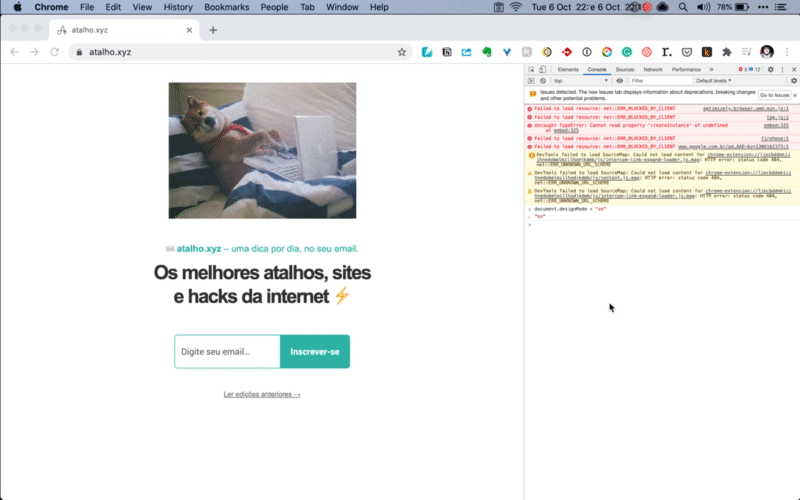Click the Notion extension icon

pyautogui.click(x=447, y=52)
